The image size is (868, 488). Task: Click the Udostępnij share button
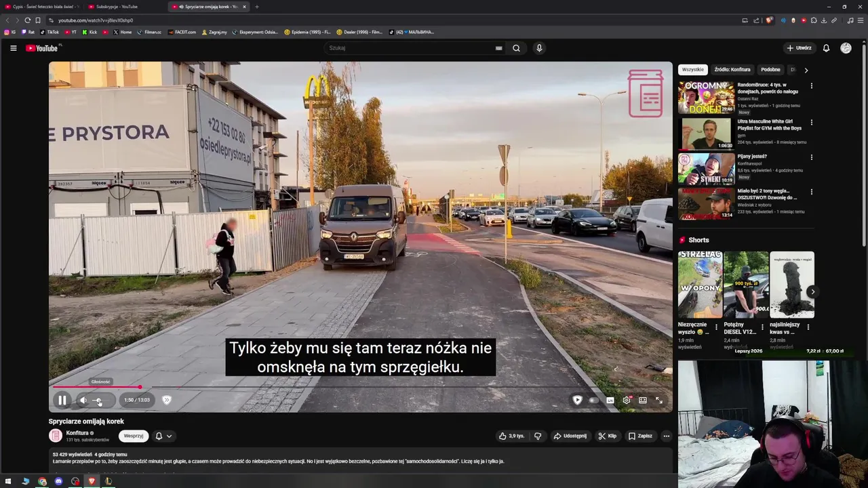point(570,436)
